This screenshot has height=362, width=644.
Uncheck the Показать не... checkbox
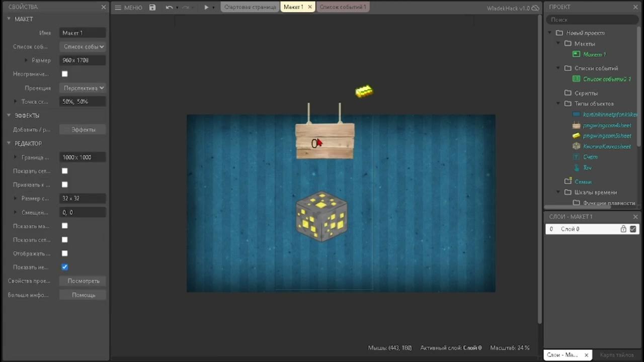click(64, 267)
